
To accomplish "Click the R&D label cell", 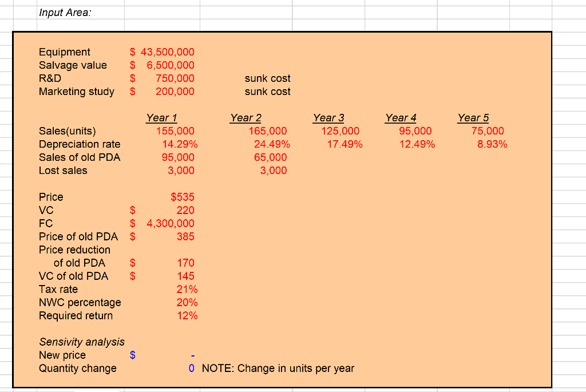I will tap(50, 78).
